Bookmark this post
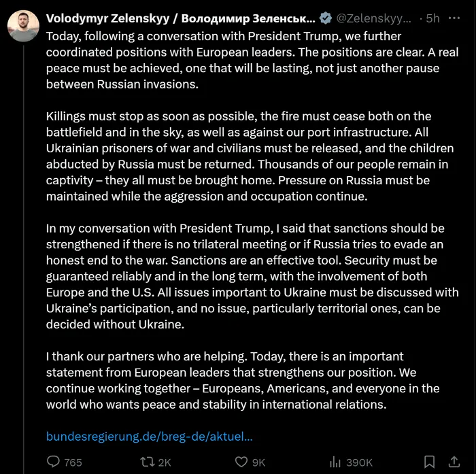The width and height of the screenshot is (476, 474). [429, 462]
